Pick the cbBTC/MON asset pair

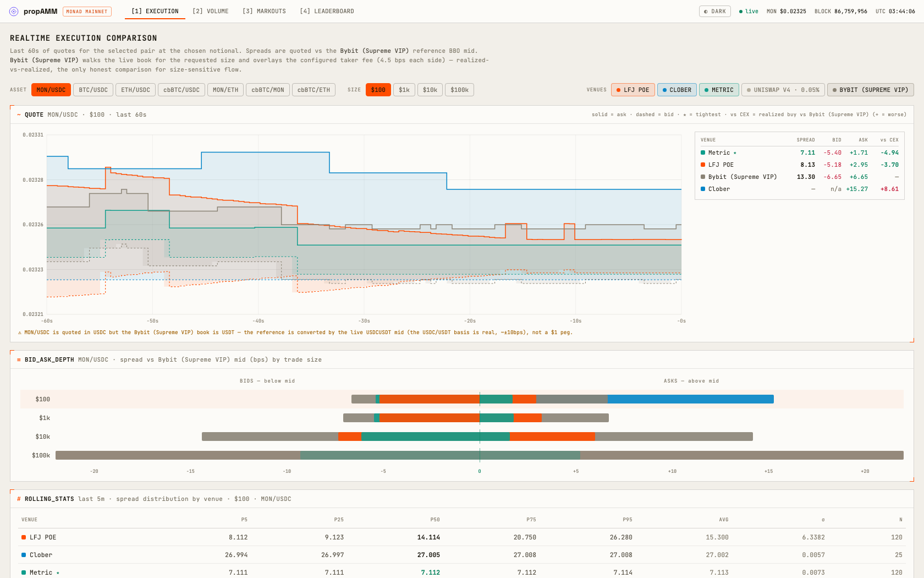pos(268,90)
